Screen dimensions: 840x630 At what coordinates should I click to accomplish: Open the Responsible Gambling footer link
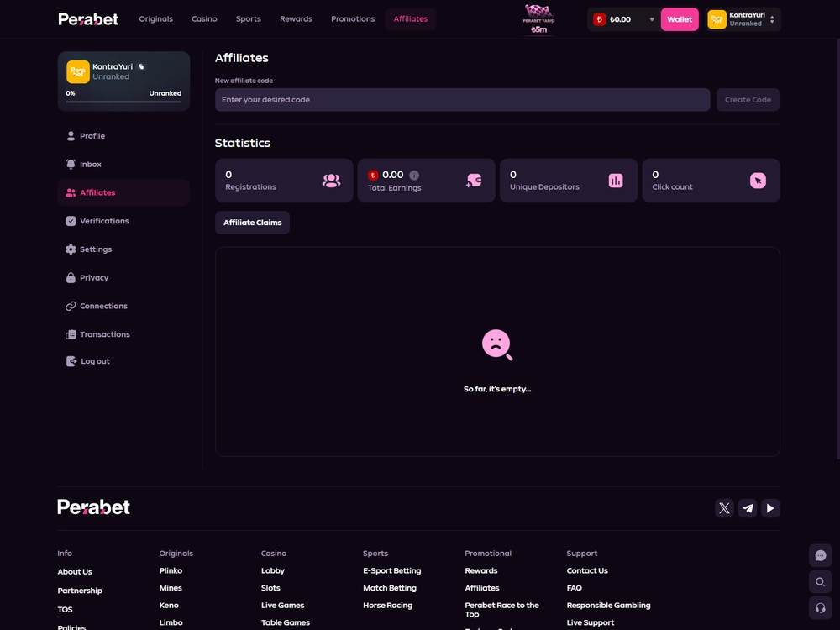(608, 606)
